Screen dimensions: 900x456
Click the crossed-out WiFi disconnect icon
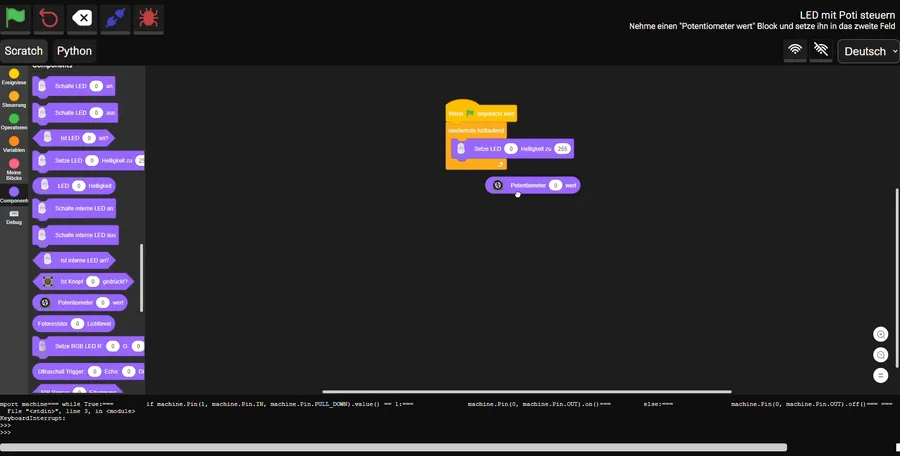pos(821,49)
